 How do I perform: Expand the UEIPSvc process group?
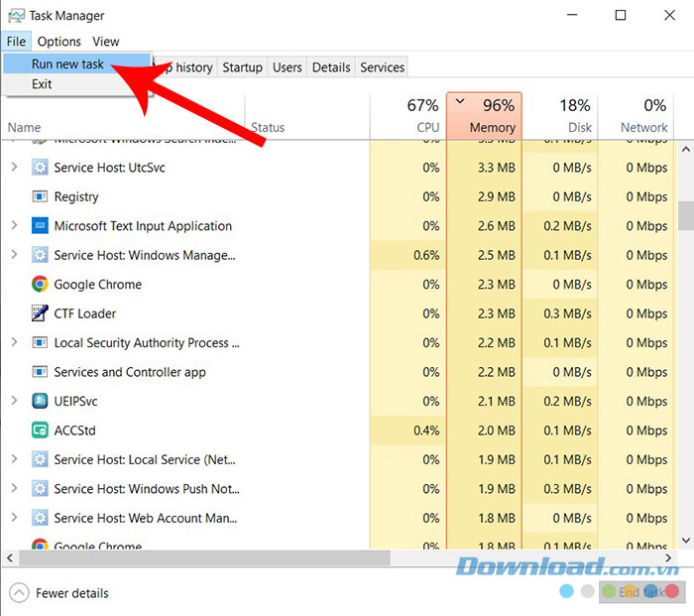pos(14,402)
